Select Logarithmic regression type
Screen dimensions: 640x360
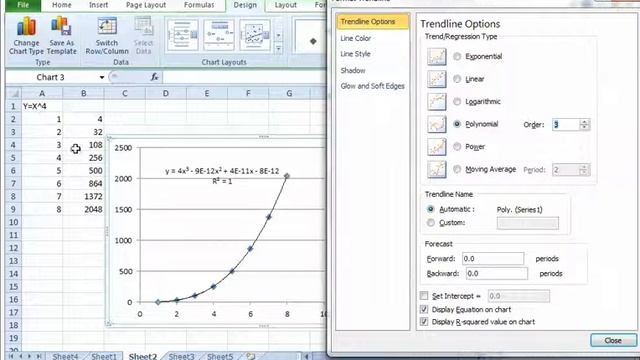point(457,101)
